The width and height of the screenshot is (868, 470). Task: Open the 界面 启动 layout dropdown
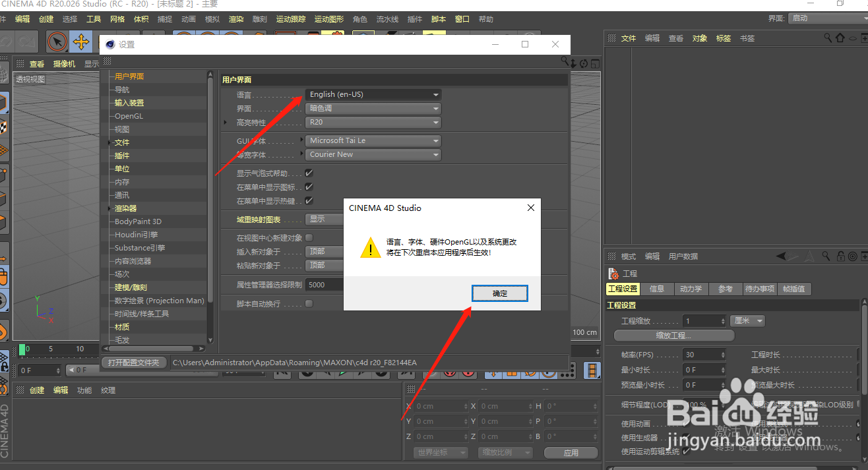827,18
